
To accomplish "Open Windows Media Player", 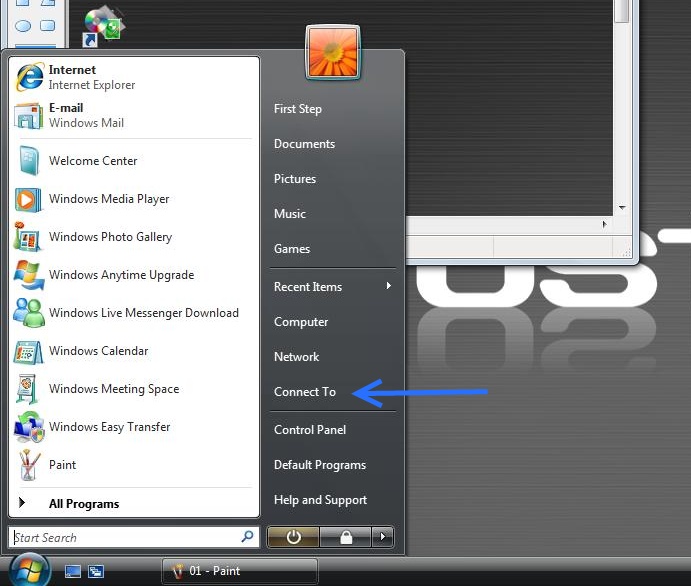I will 108,199.
